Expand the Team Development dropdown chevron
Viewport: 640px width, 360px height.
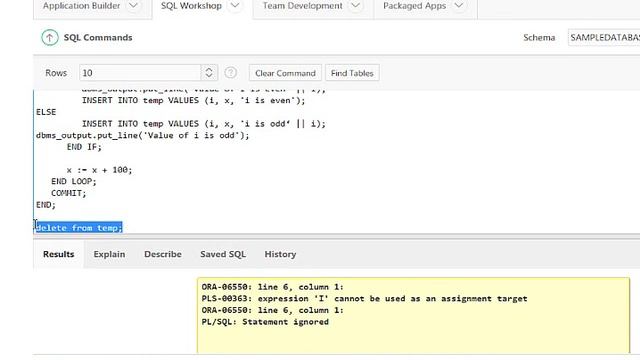[x=356, y=6]
